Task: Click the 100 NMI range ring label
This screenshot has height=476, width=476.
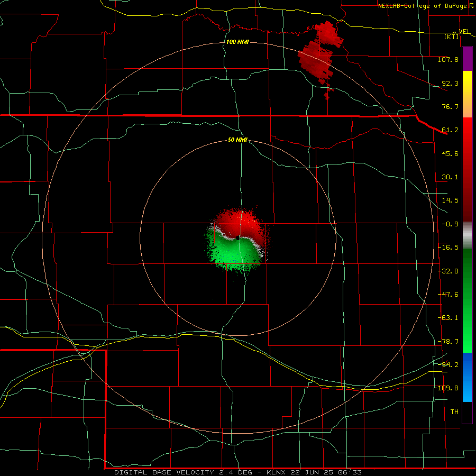Action: (237, 42)
